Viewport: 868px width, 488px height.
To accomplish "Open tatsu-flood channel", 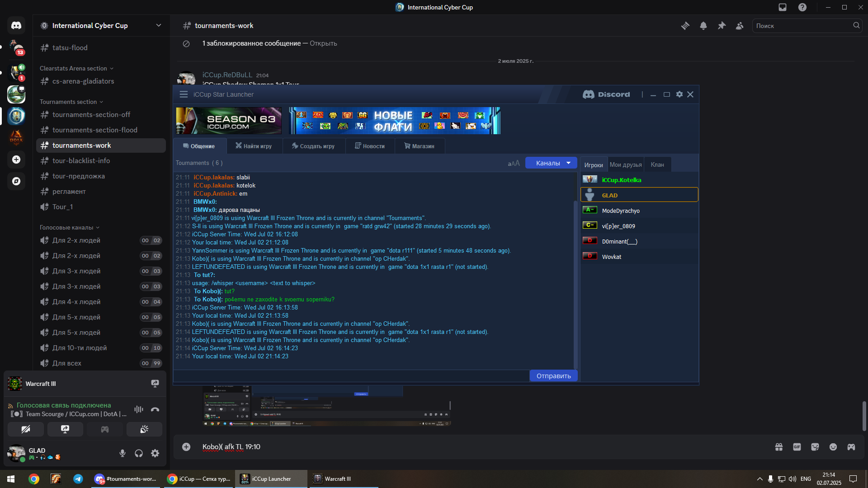I will [101, 47].
